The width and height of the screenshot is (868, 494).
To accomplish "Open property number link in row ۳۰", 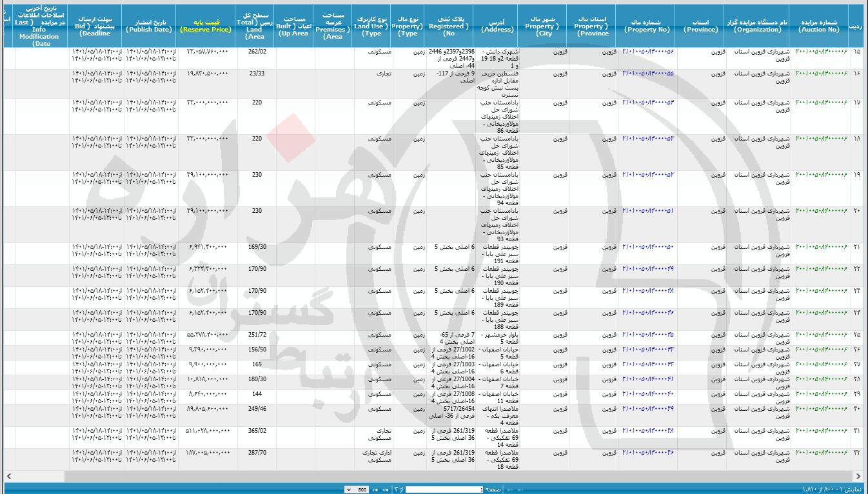I will coord(648,409).
